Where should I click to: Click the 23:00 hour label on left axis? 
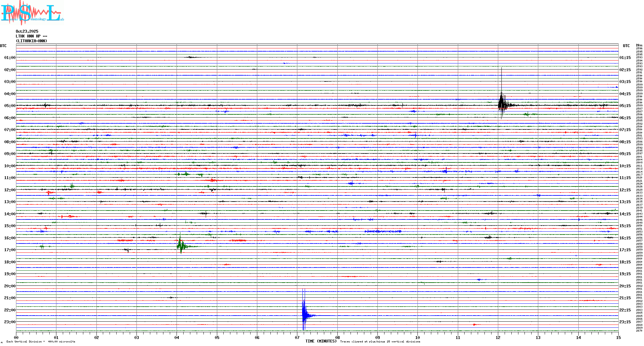click(10, 322)
